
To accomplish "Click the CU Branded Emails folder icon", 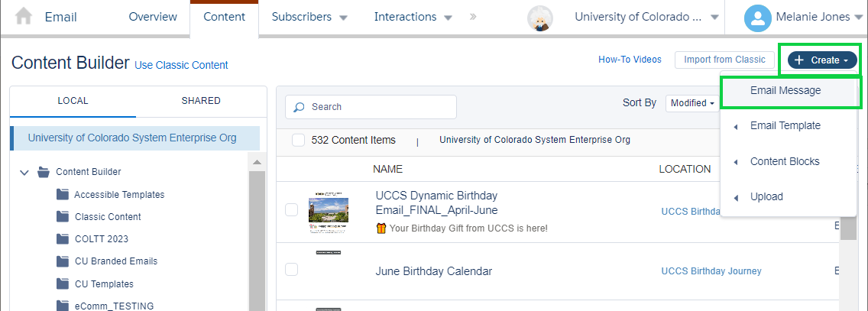I will tap(63, 261).
